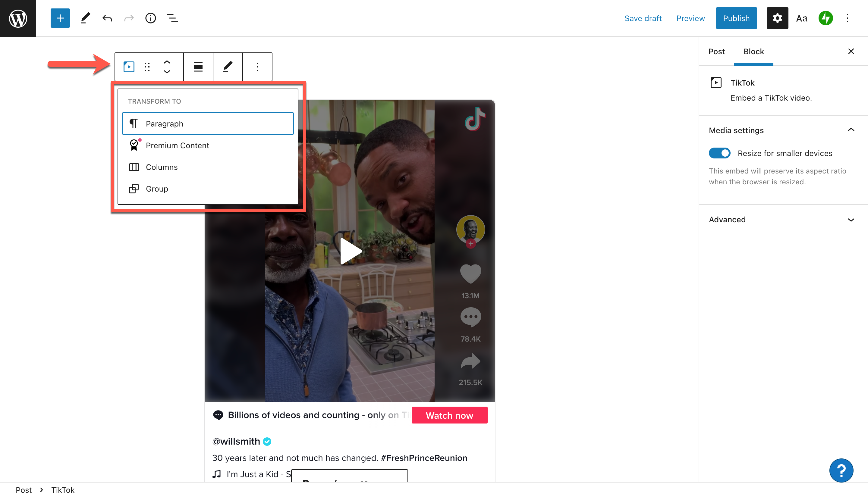
Task: Move block up with the up chevron
Action: 167,62
